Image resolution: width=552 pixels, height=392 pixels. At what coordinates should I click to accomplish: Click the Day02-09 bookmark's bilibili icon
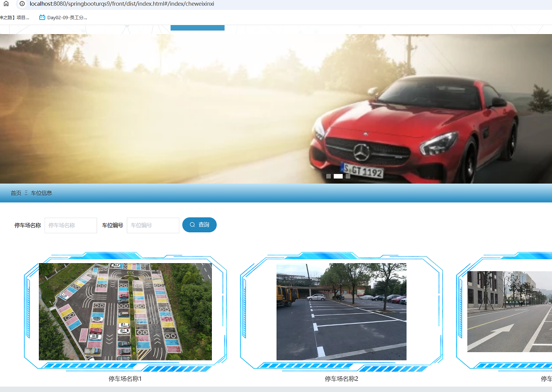point(42,17)
